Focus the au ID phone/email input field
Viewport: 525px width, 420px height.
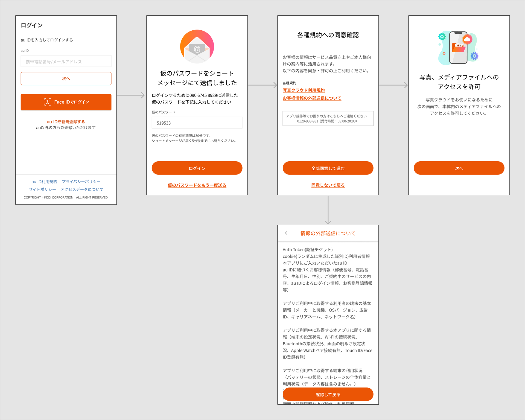pos(66,61)
